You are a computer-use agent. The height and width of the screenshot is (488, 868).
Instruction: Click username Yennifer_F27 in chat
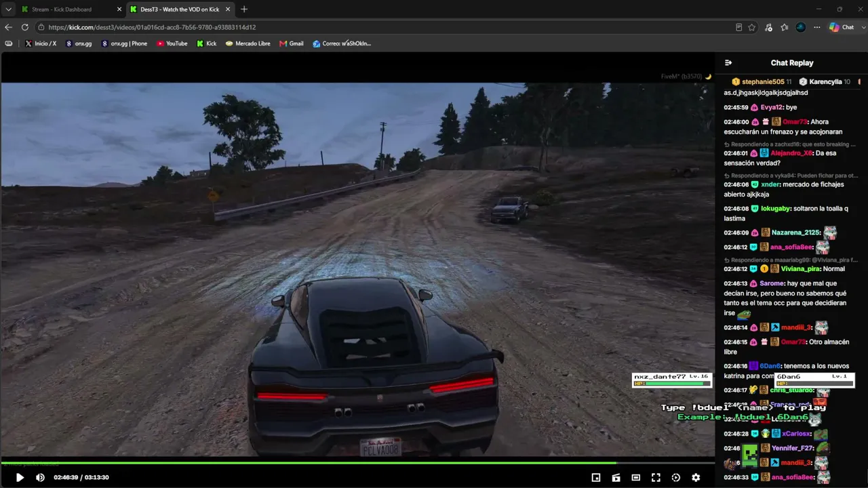click(x=793, y=448)
